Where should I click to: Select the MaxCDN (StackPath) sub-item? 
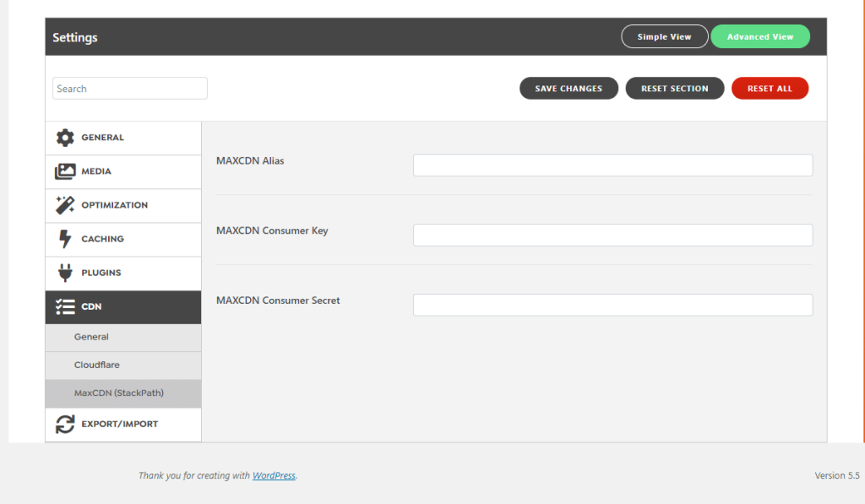click(x=123, y=393)
